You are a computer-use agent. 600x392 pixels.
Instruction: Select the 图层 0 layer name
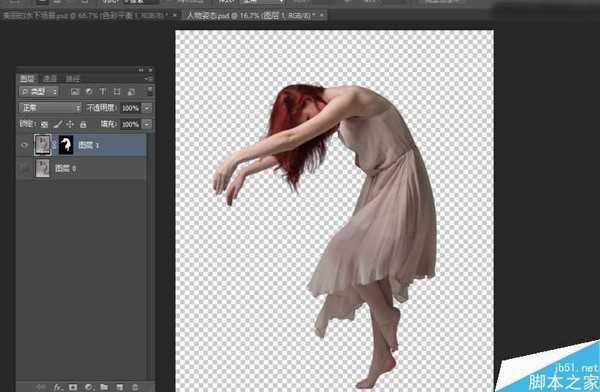[65, 168]
